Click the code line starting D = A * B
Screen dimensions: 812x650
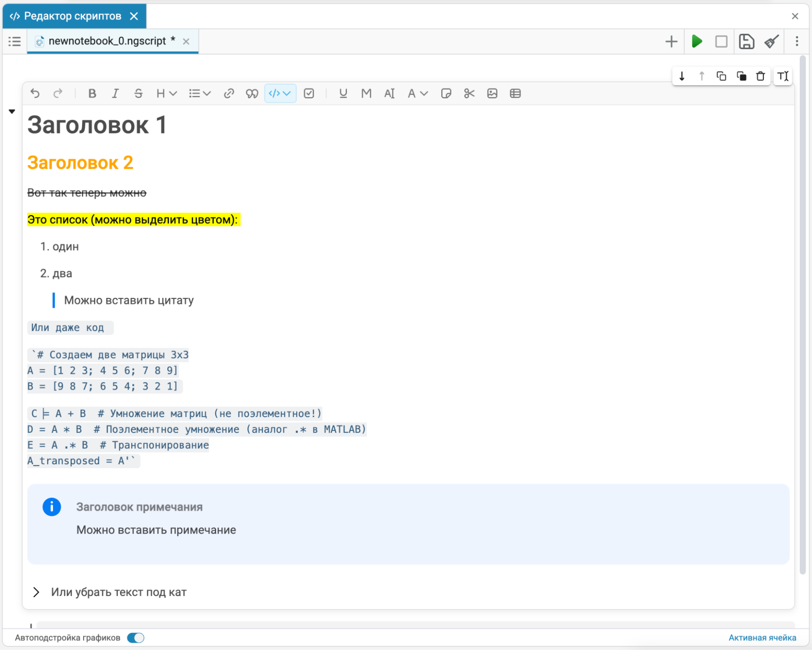tap(197, 429)
